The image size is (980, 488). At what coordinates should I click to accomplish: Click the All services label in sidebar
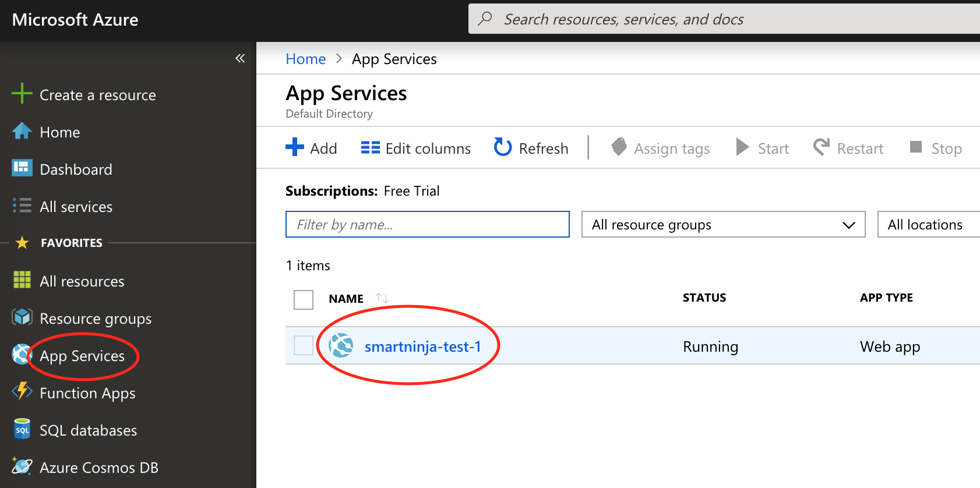click(76, 207)
